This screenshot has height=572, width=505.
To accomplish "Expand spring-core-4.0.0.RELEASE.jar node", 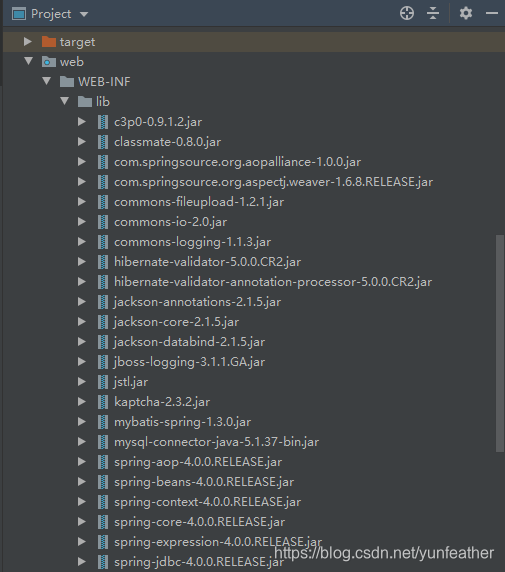I will (82, 521).
